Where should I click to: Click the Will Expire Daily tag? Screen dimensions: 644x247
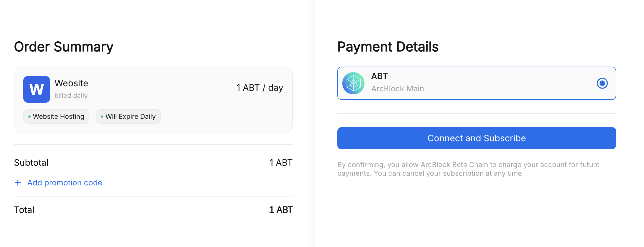pos(128,117)
